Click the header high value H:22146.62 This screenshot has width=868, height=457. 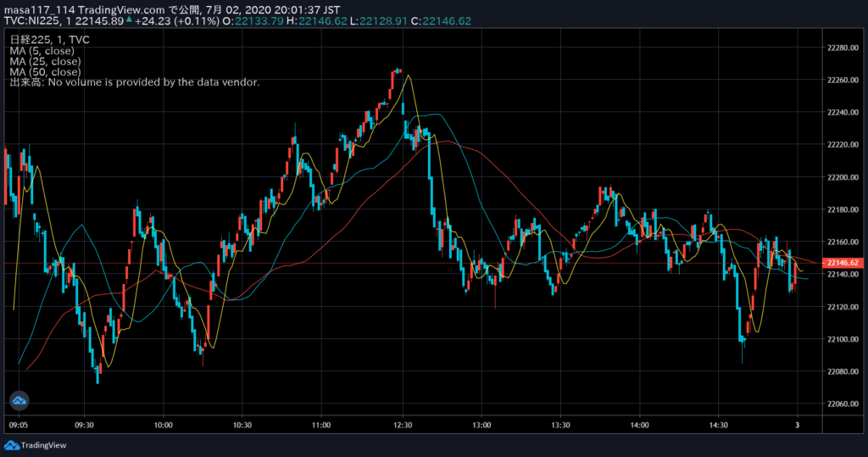(x=317, y=21)
